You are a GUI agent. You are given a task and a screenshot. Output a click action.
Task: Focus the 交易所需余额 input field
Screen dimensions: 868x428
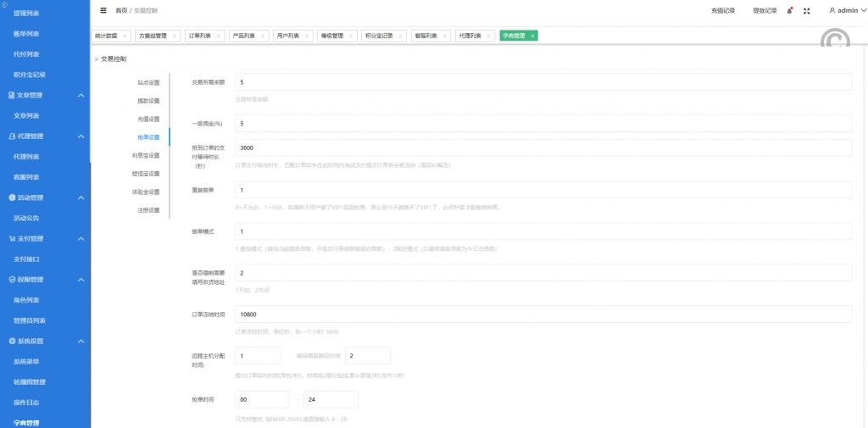point(543,82)
